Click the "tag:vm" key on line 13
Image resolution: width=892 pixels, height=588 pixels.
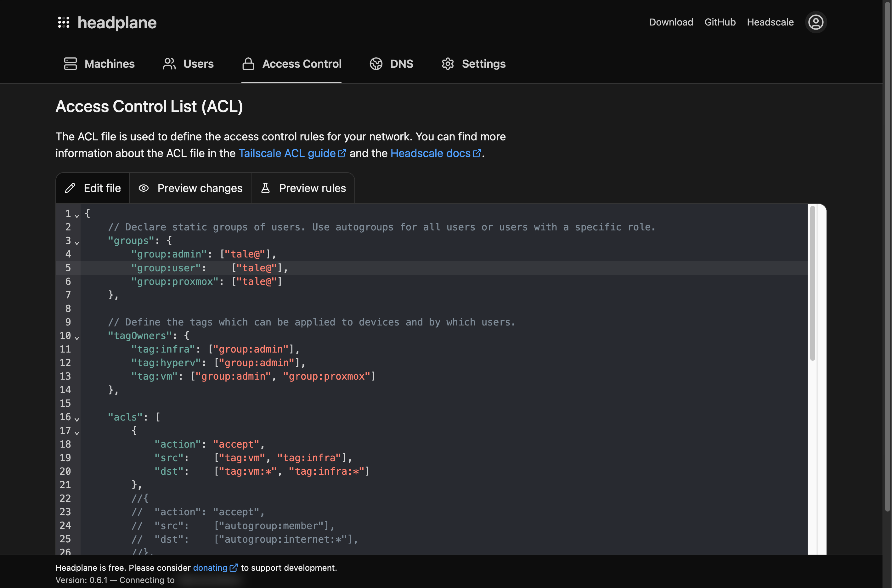155,376
